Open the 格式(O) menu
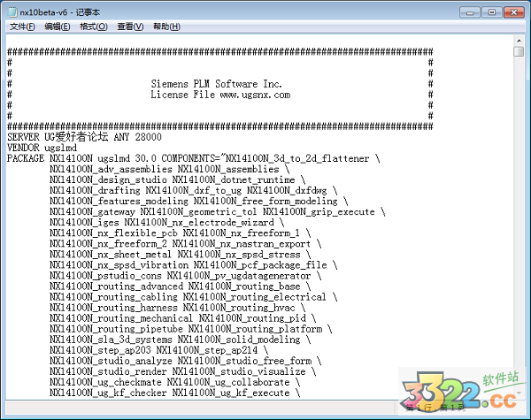531x420 pixels. [x=94, y=27]
